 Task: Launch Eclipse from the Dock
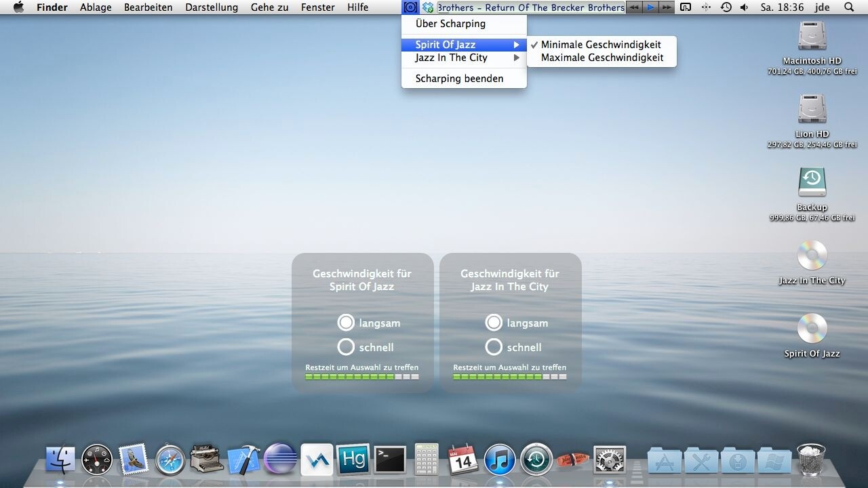click(x=280, y=460)
